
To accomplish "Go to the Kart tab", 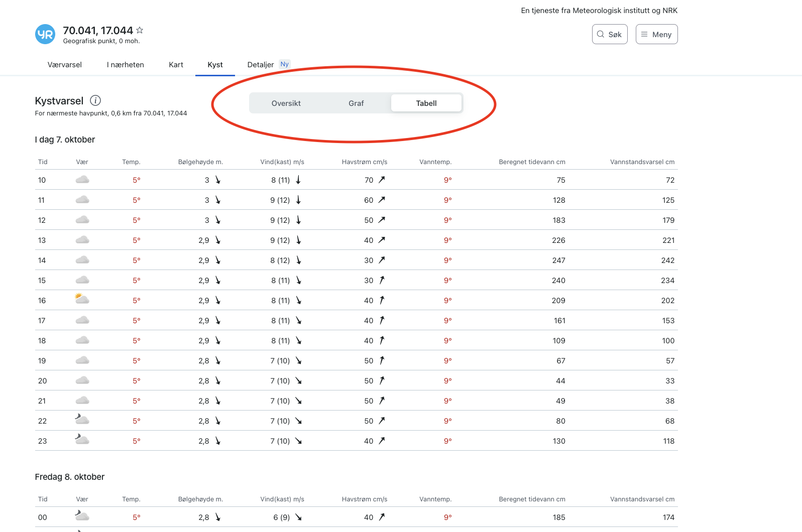I will pos(176,65).
